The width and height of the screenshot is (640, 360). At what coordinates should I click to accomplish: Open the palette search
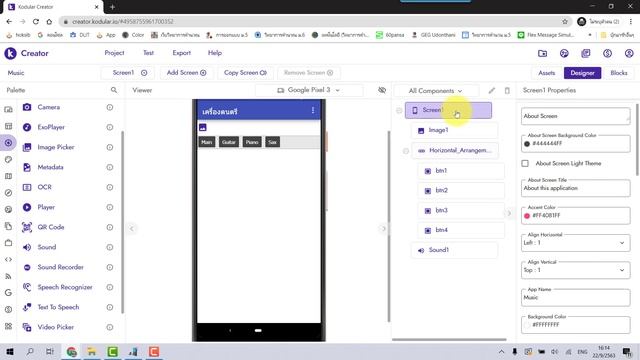[x=114, y=90]
